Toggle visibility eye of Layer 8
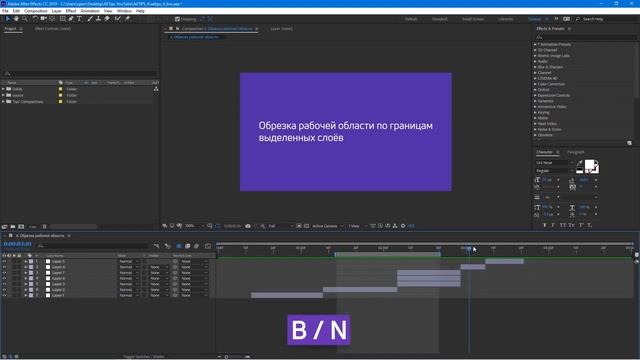Image resolution: width=640 pixels, height=360 pixels. (4, 267)
